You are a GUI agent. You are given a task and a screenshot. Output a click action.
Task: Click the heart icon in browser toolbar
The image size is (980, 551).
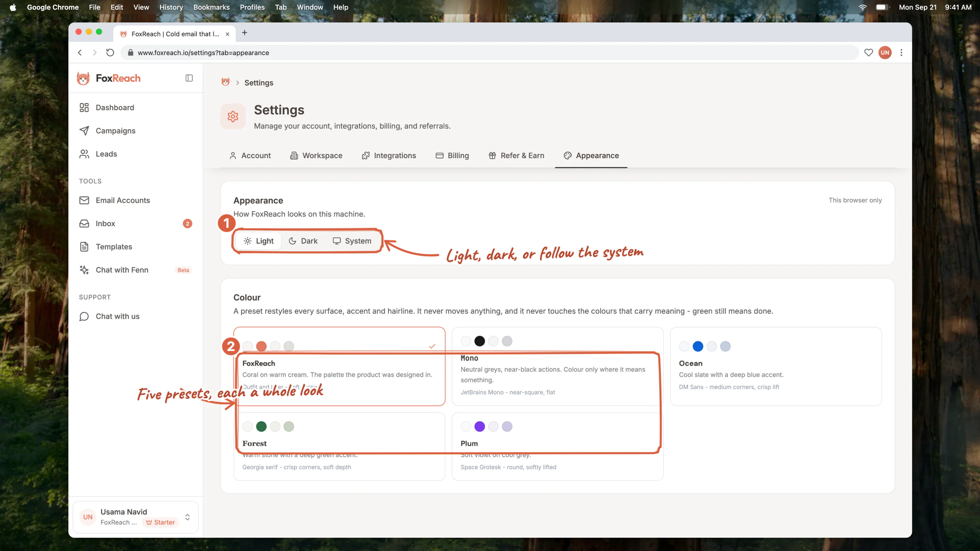pos(868,52)
